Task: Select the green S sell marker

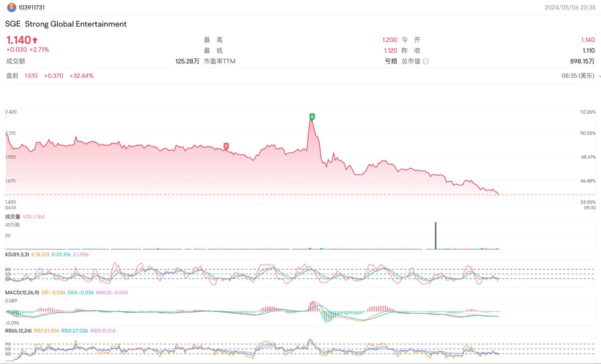Action: pyautogui.click(x=312, y=117)
